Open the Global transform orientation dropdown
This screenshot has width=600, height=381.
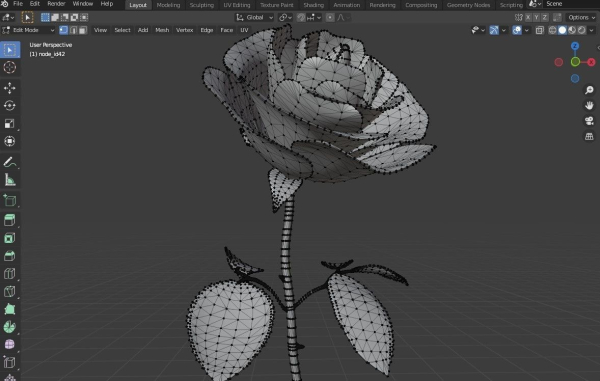(254, 18)
